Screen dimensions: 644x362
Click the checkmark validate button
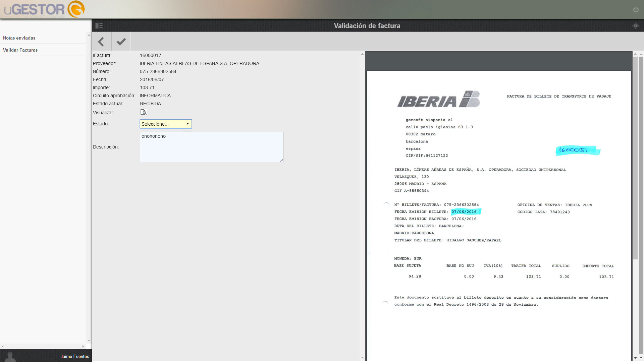point(121,42)
